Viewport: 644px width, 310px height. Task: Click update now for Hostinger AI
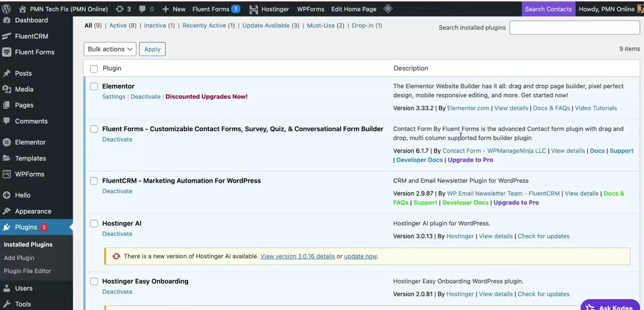pos(360,256)
